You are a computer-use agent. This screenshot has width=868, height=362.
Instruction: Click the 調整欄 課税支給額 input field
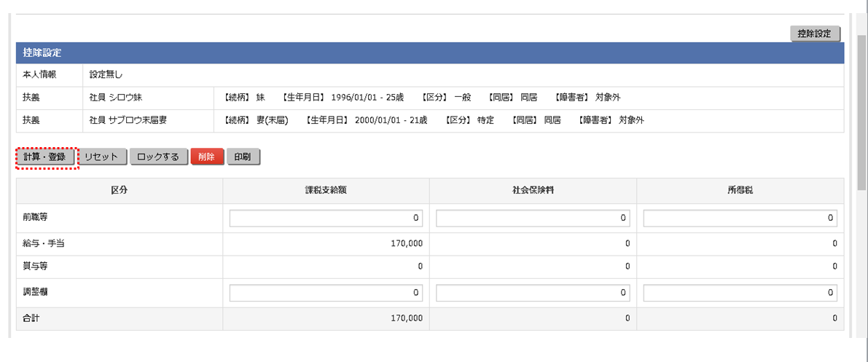[326, 293]
